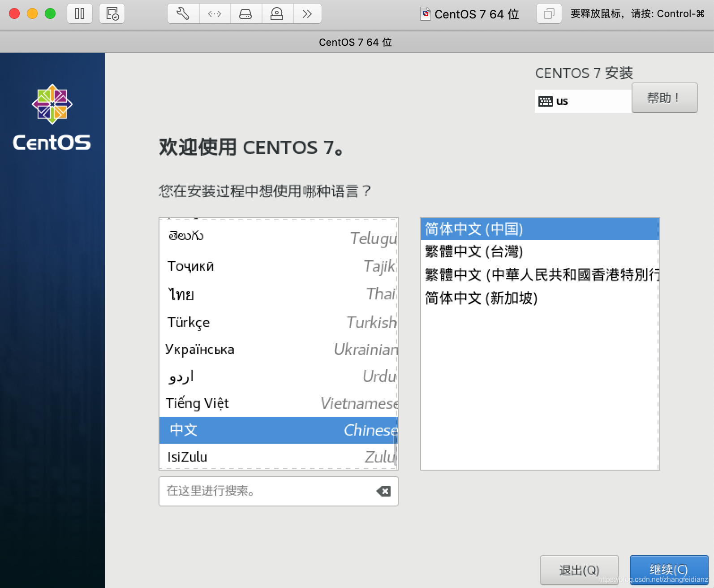Screen dimensions: 714x588
Task: Choose 简体中文 (新加坡) locale
Action: (x=540, y=298)
